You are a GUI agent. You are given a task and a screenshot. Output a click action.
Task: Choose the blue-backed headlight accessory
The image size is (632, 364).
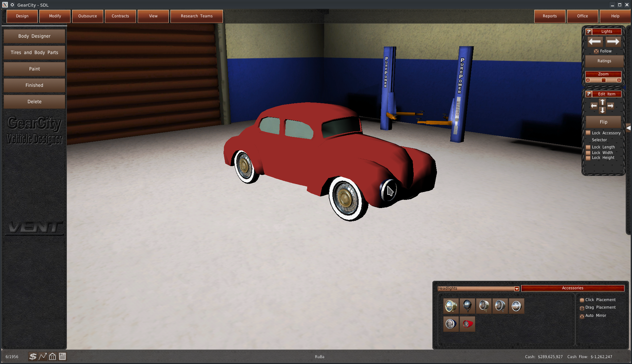(x=451, y=324)
